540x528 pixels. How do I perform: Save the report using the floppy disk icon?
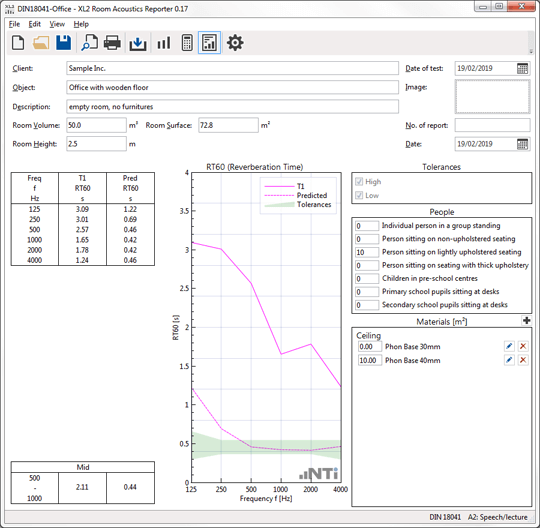coord(64,43)
